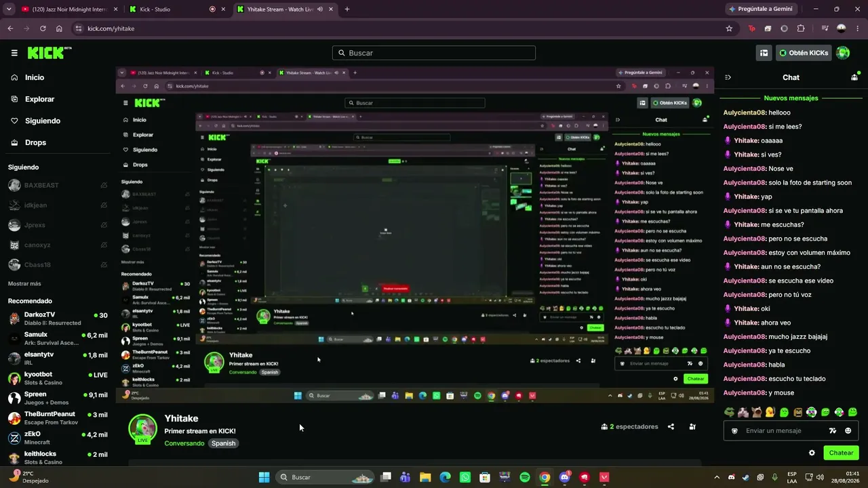Open the emoji picker in message box
868x488 pixels.
click(x=848, y=430)
